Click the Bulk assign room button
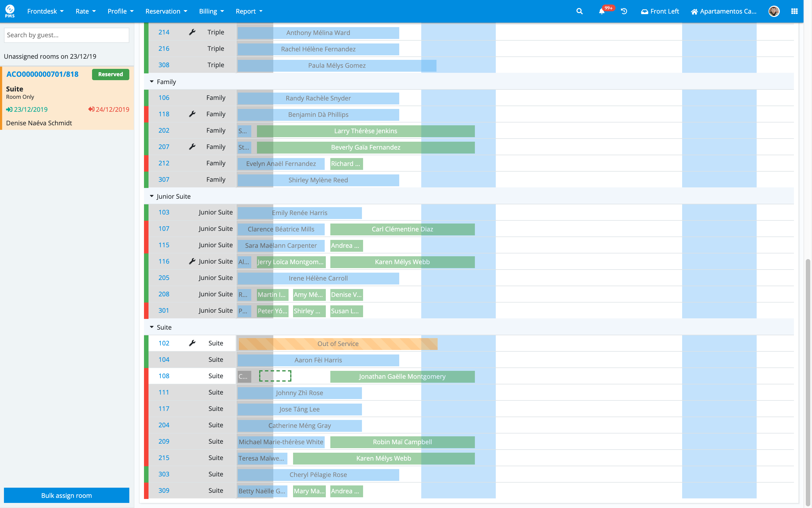Image resolution: width=812 pixels, height=508 pixels. pyautogui.click(x=67, y=495)
